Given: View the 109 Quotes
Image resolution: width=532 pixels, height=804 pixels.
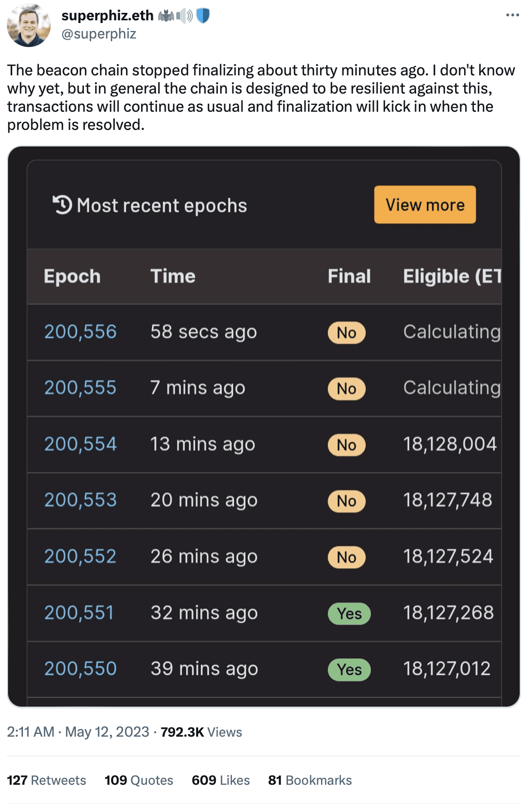Looking at the screenshot, I should tap(138, 780).
